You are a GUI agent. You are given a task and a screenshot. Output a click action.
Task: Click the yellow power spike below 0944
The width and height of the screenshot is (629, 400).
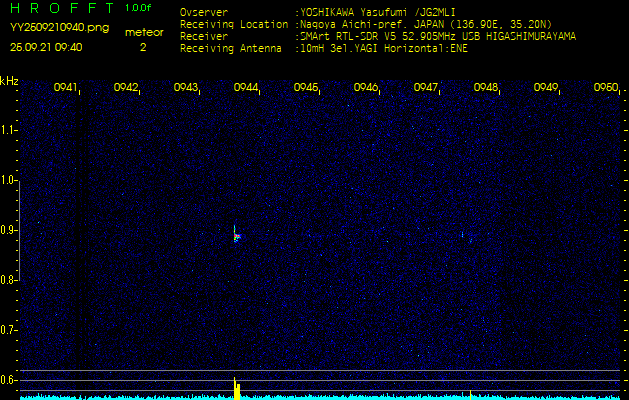(236, 389)
